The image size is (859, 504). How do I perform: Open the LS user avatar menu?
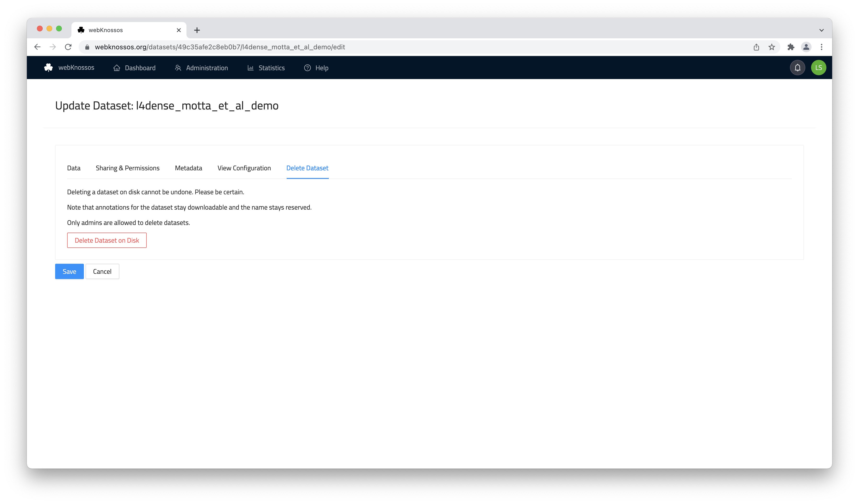(x=818, y=68)
